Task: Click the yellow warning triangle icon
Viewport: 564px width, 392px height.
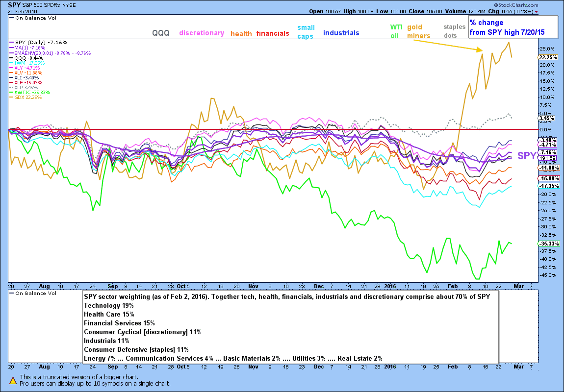Action: (x=13, y=380)
